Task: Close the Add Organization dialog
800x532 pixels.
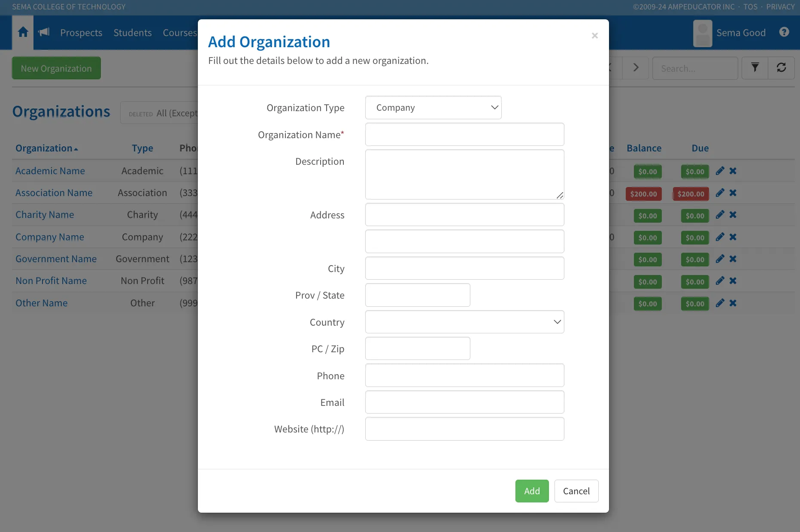Action: (x=595, y=36)
